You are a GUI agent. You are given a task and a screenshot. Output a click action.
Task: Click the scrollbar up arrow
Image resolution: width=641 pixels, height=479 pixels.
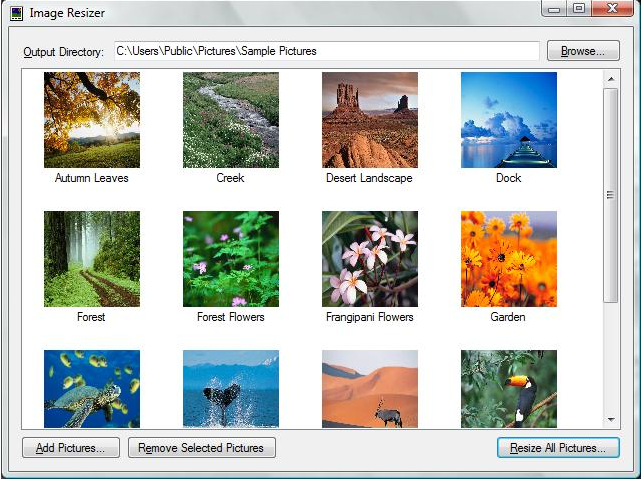(611, 79)
